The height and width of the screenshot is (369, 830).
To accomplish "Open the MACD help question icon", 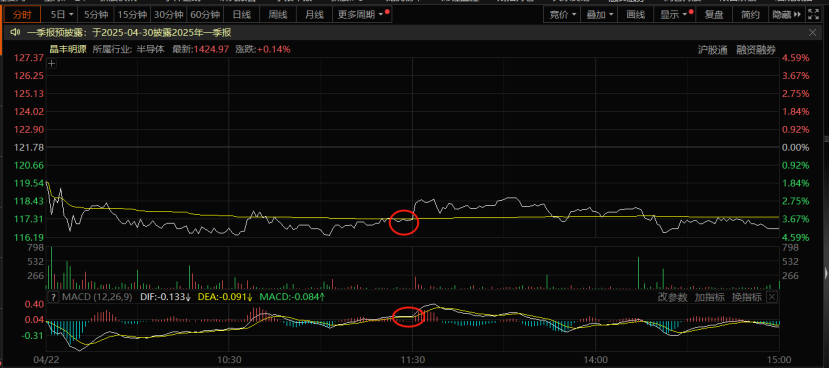I will (53, 297).
